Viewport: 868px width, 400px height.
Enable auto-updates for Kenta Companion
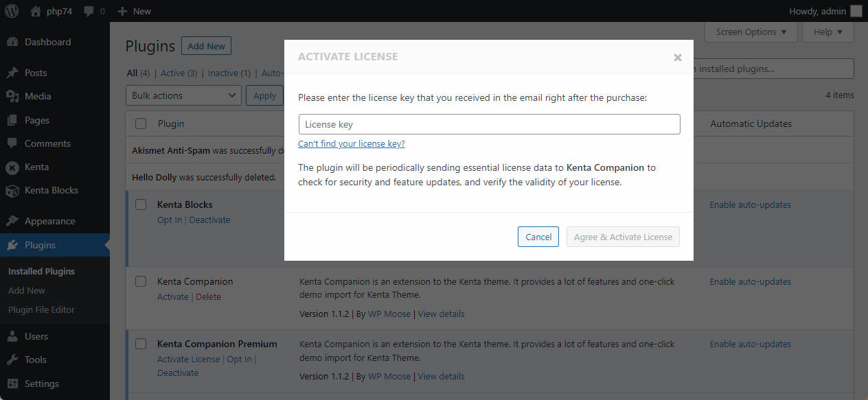tap(750, 281)
